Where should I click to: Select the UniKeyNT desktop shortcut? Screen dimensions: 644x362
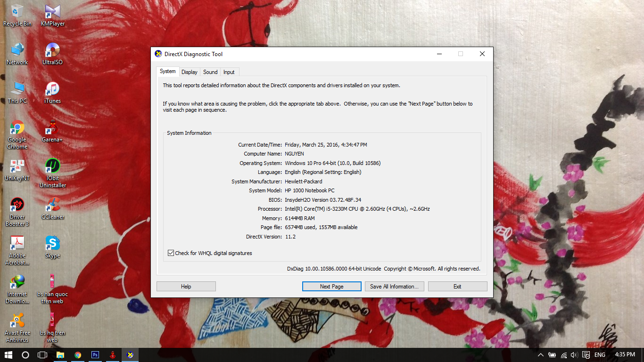pyautogui.click(x=17, y=170)
